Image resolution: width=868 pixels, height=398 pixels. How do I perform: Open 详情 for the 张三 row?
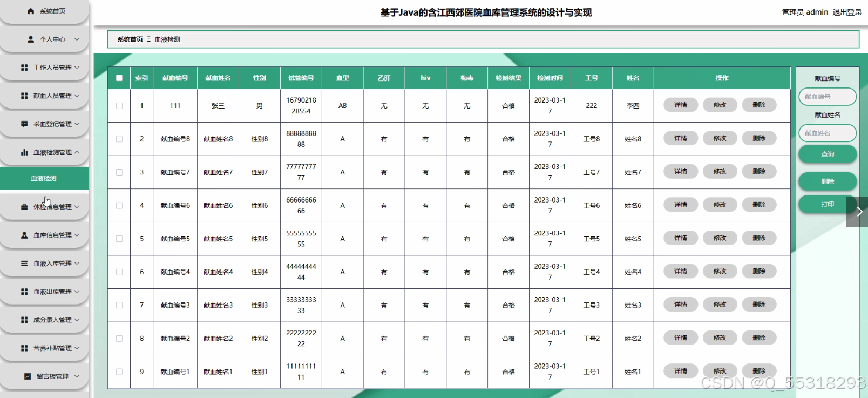coord(681,105)
